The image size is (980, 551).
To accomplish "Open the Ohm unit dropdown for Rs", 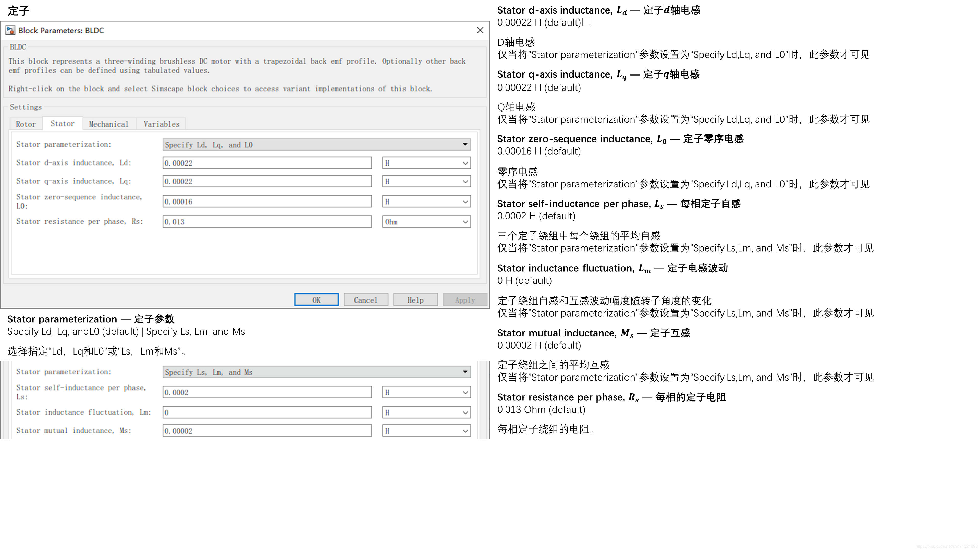I will click(426, 222).
